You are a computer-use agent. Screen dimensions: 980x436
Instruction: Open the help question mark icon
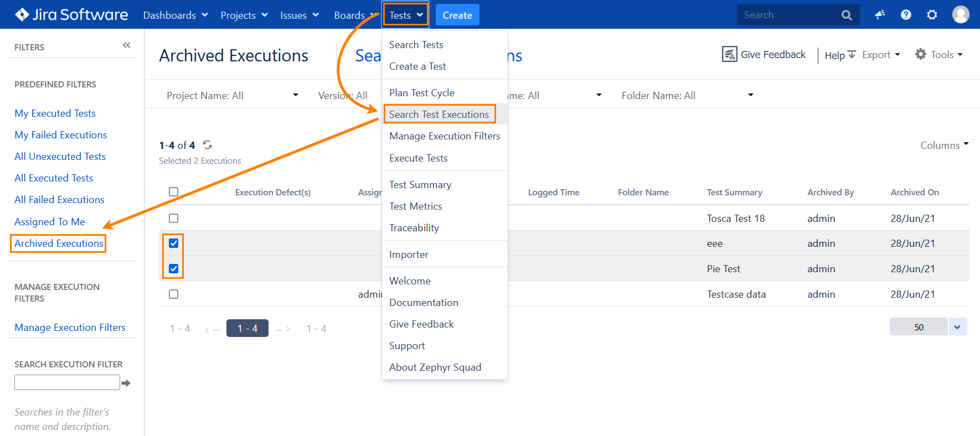[906, 15]
